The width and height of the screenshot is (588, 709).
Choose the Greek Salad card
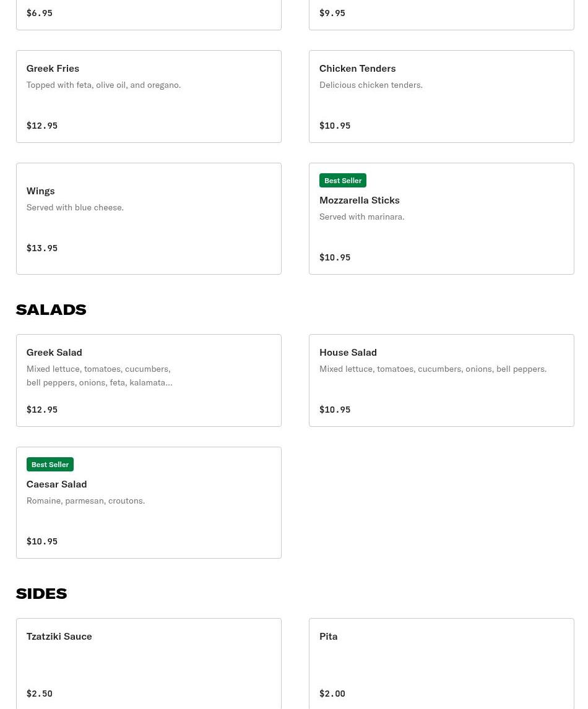149,380
